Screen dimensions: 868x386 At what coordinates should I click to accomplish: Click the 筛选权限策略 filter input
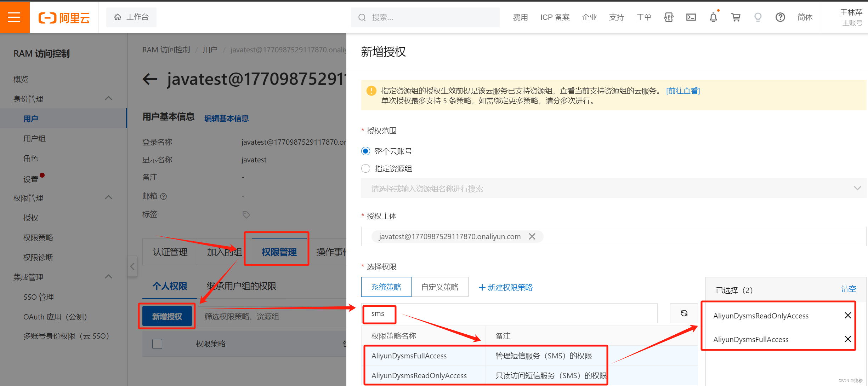pyautogui.click(x=272, y=316)
